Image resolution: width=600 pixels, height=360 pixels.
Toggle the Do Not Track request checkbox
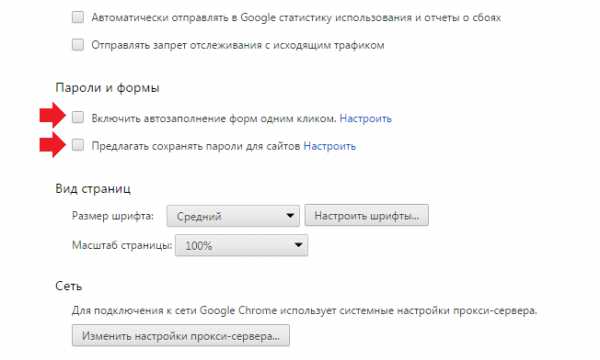(x=78, y=45)
